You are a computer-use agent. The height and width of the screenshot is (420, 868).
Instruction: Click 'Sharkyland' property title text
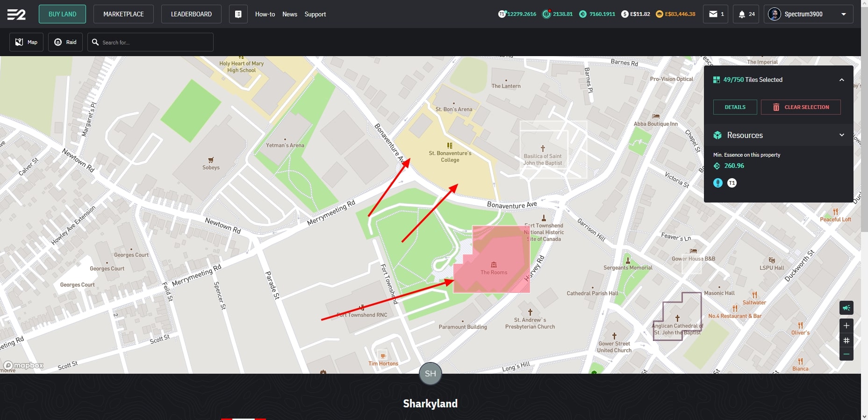point(430,404)
